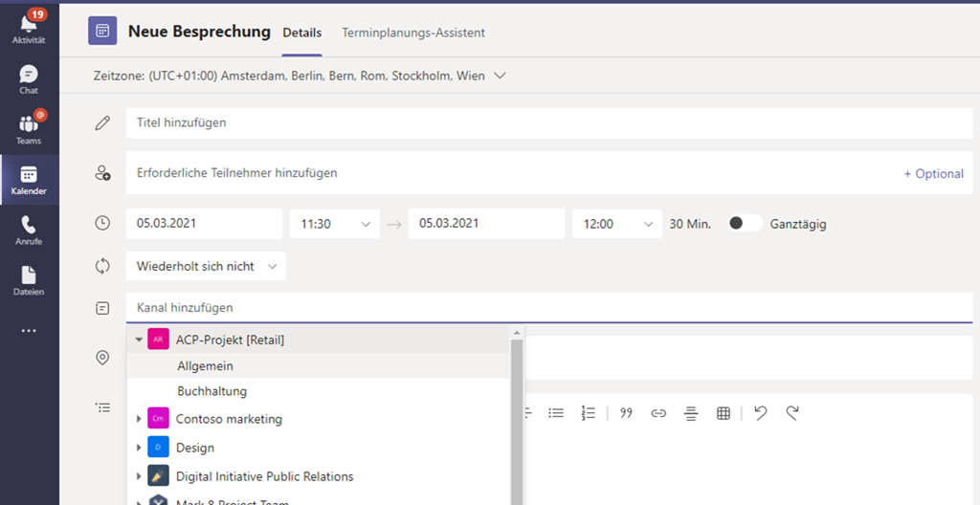Click the Kanal hinzufügen field
Image resolution: width=980 pixels, height=505 pixels.
(x=548, y=308)
